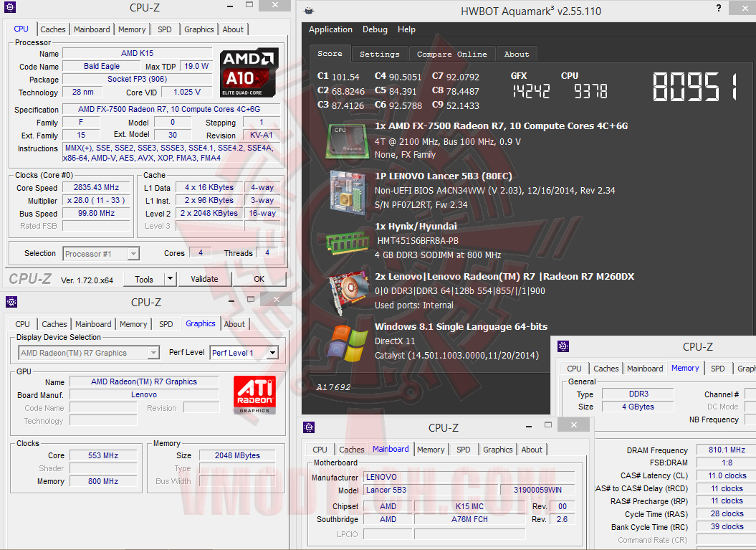Click the CAS# Latency value 11.0 clocks

[x=726, y=475]
